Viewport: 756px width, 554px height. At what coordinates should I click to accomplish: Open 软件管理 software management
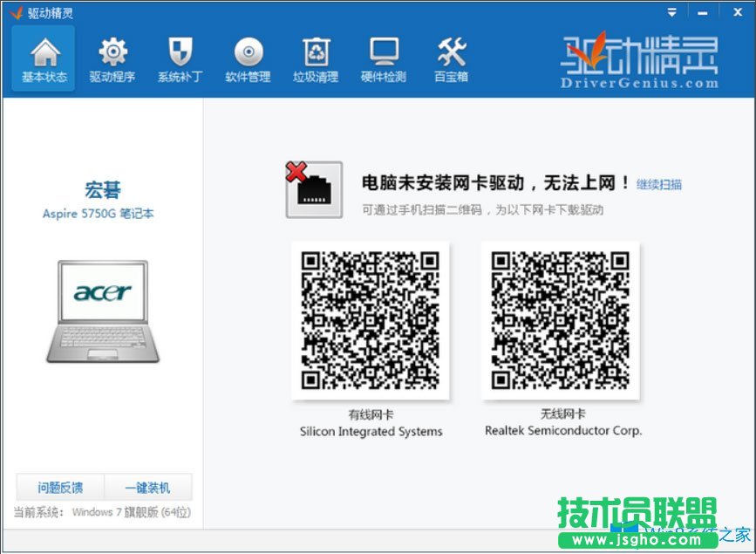pos(247,57)
